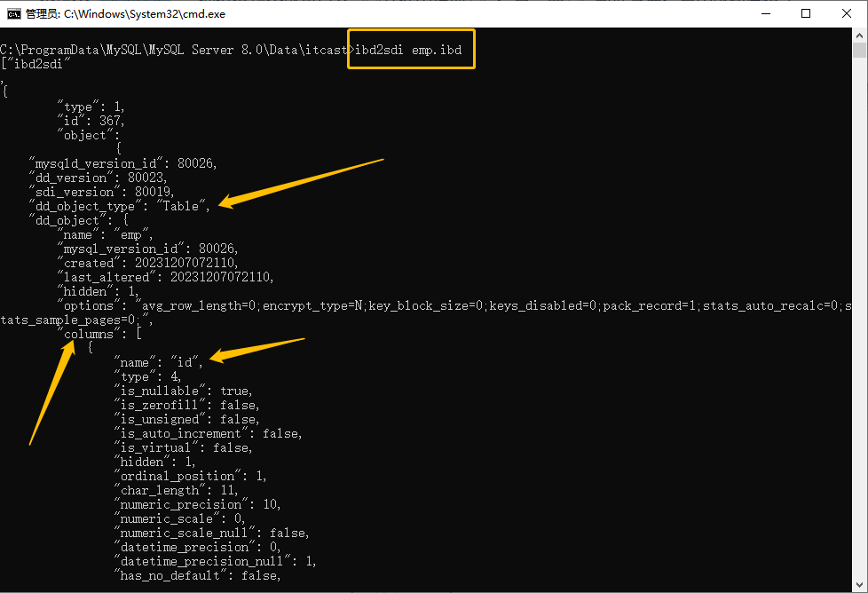Click the line "id": 367
This screenshot has height=593, width=868.
click(91, 121)
